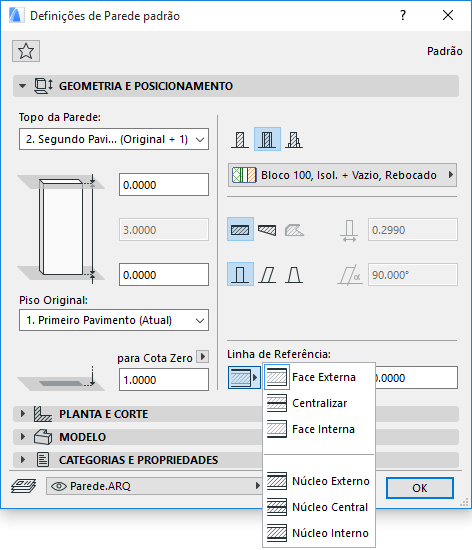Select the Complex profile structure icon
The height and width of the screenshot is (550, 472).
coord(294,139)
